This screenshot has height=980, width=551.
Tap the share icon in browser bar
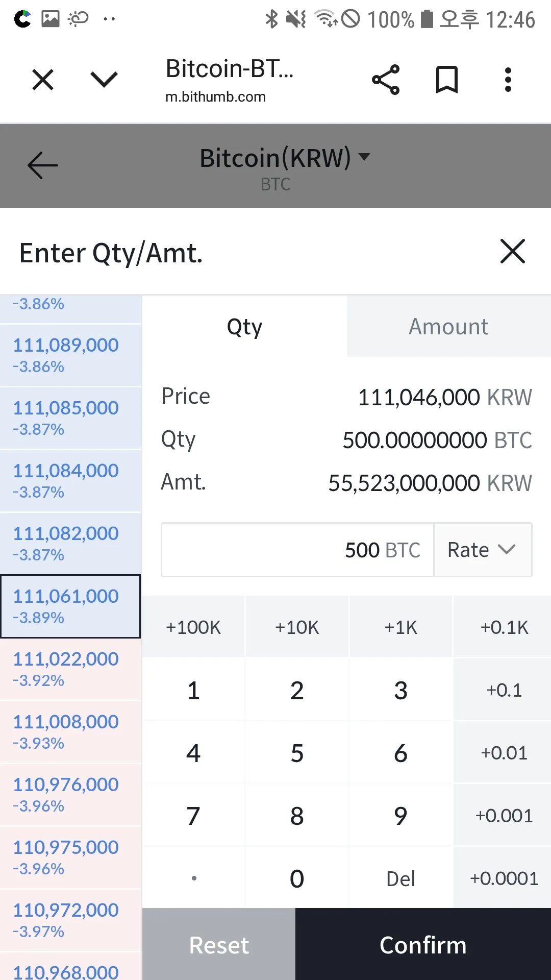[386, 80]
